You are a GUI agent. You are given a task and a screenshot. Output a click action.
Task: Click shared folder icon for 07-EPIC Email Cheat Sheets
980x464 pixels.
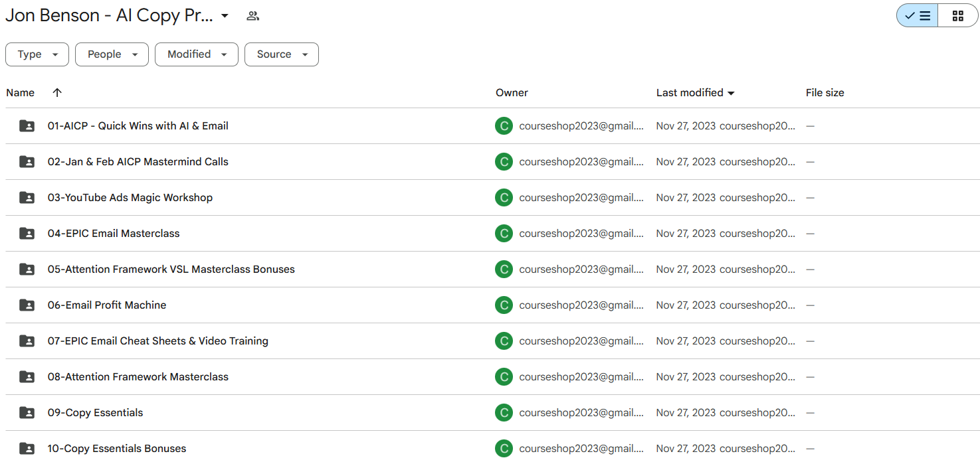coord(27,341)
